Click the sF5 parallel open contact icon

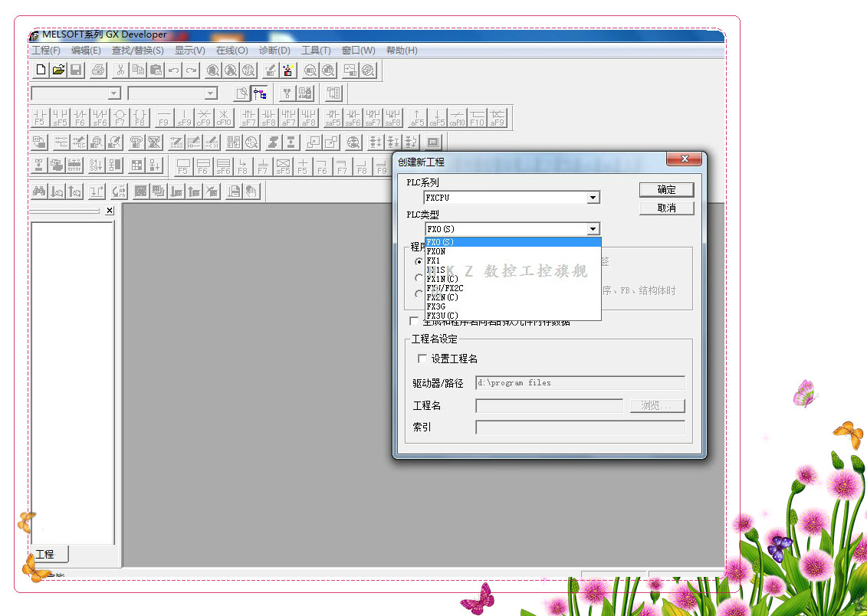(x=60, y=118)
